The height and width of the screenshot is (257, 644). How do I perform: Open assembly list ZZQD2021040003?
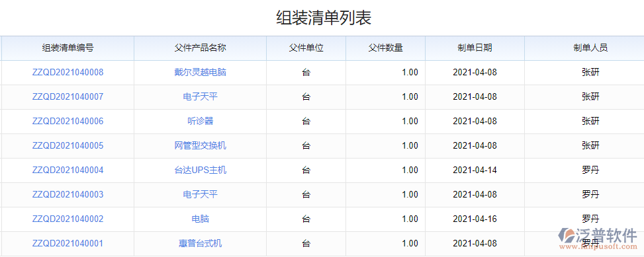[68, 194]
